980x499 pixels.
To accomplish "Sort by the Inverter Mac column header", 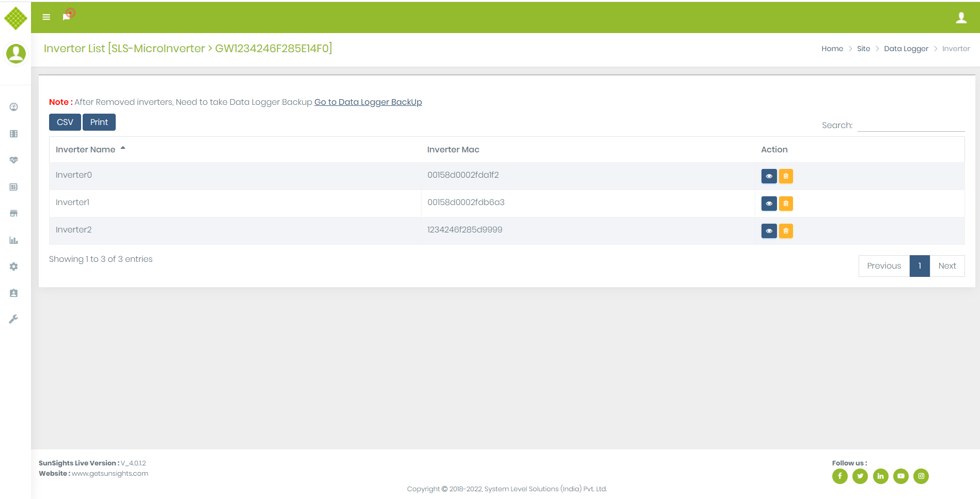I will [453, 149].
